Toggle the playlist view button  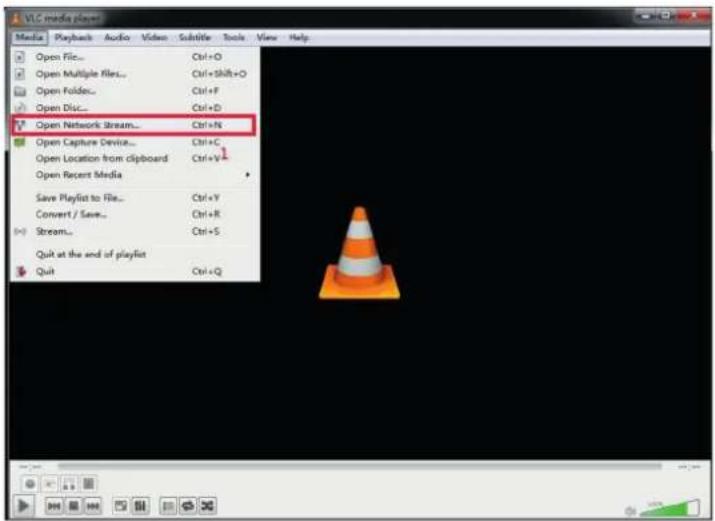pyautogui.click(x=168, y=506)
